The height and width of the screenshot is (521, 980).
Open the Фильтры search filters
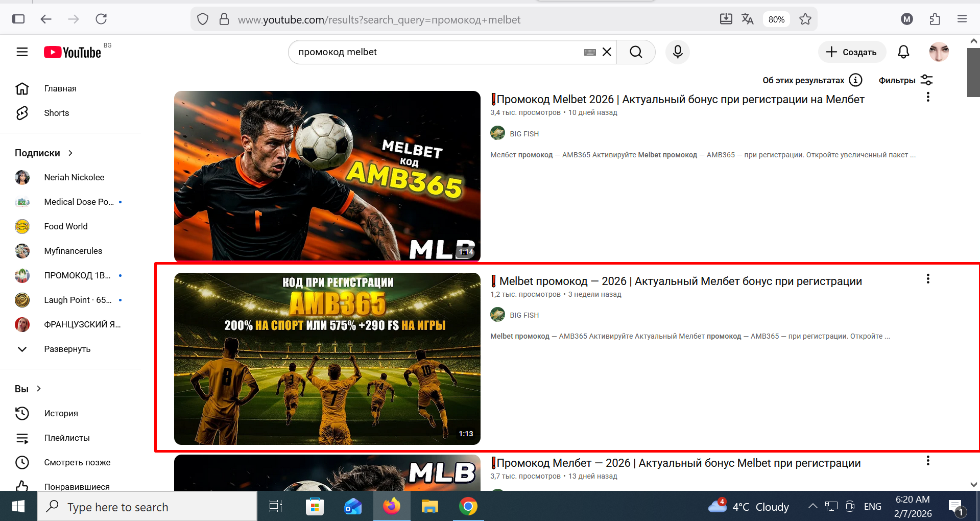tap(905, 80)
